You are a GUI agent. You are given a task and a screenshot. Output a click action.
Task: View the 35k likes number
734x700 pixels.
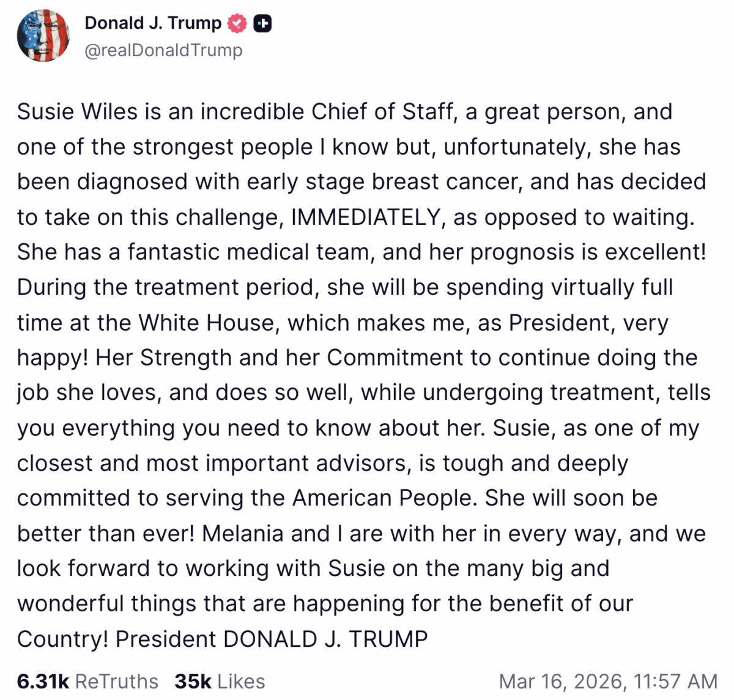pyautogui.click(x=193, y=681)
